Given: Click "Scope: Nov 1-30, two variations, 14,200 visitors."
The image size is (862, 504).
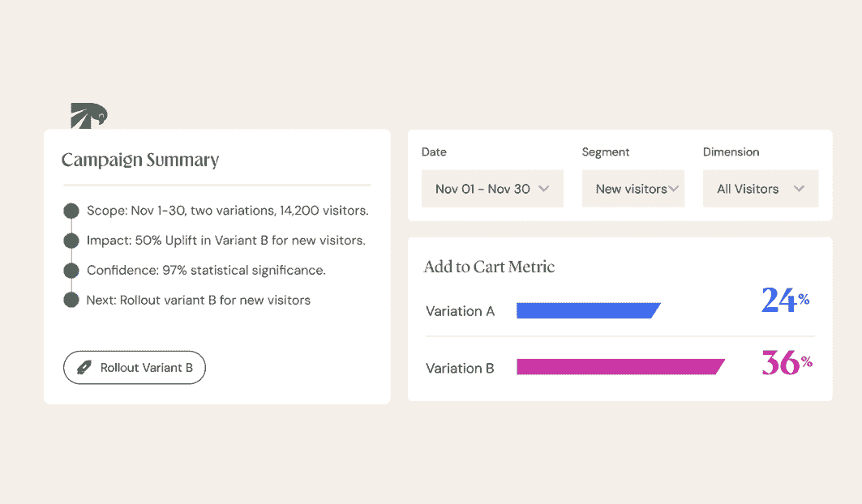Looking at the screenshot, I should click(228, 211).
